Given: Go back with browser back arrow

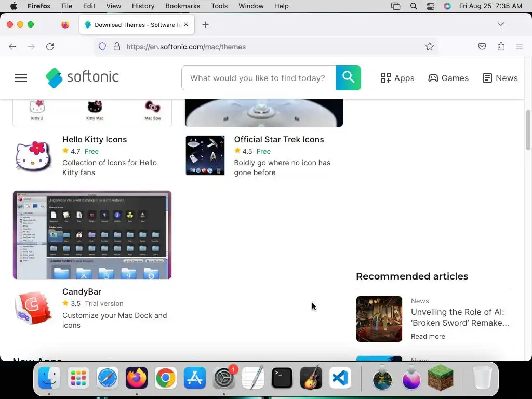Looking at the screenshot, I should (12, 46).
